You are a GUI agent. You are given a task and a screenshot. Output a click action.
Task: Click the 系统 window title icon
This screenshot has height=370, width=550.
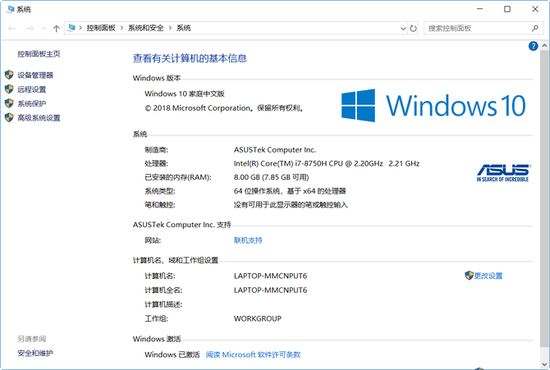[x=10, y=9]
